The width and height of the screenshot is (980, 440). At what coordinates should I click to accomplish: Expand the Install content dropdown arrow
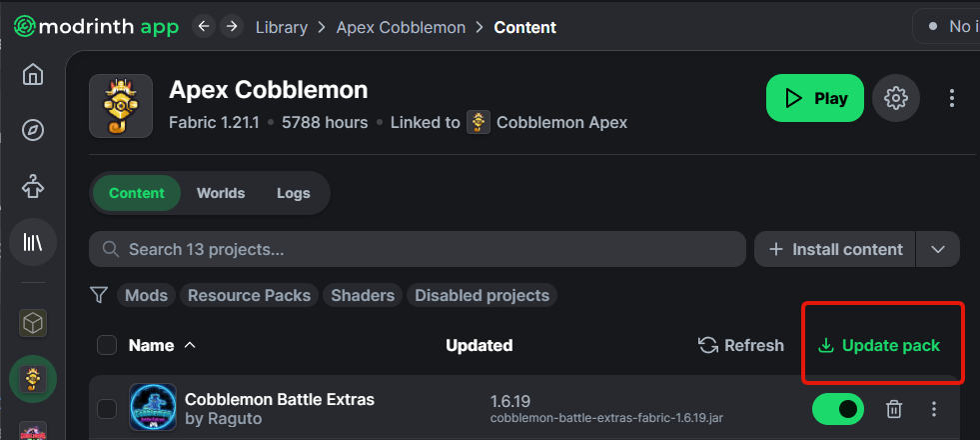[938, 249]
